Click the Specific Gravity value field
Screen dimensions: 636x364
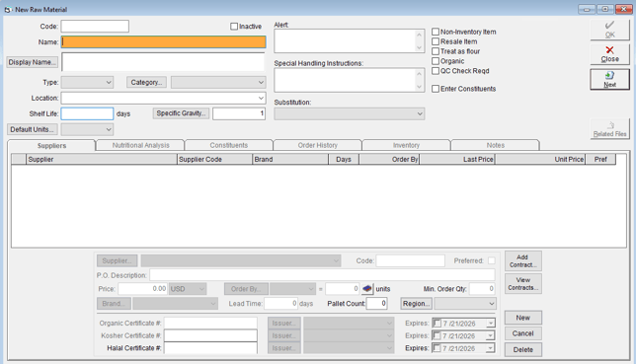[239, 113]
